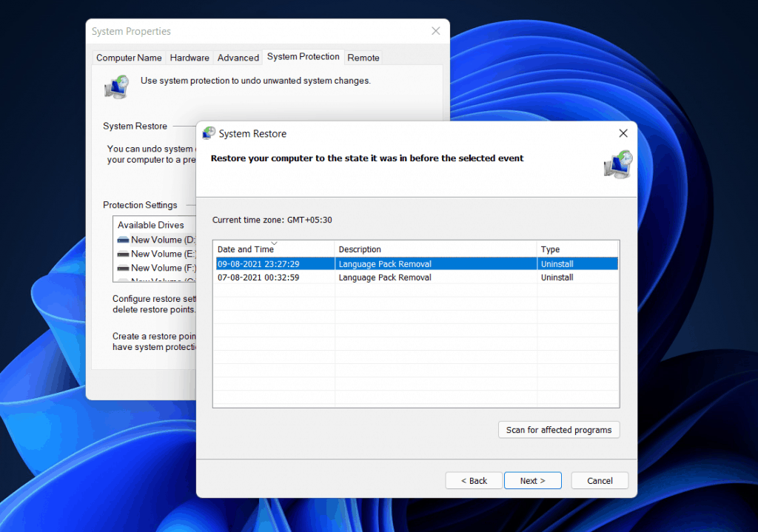Click the Type column header

577,249
